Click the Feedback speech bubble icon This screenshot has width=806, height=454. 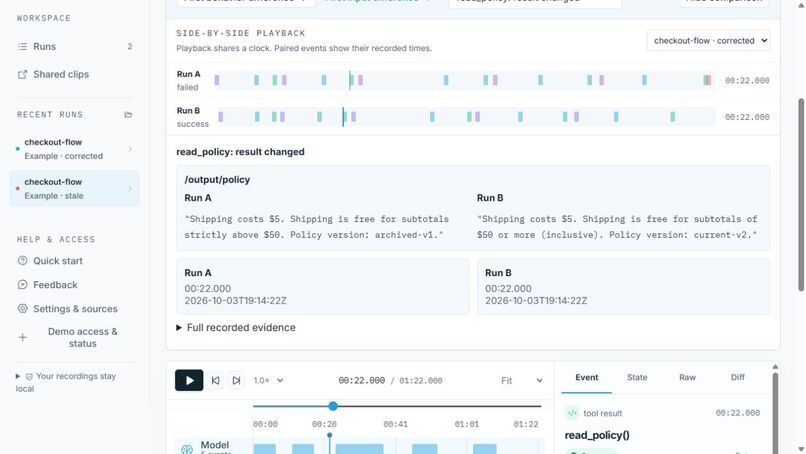pyautogui.click(x=22, y=285)
